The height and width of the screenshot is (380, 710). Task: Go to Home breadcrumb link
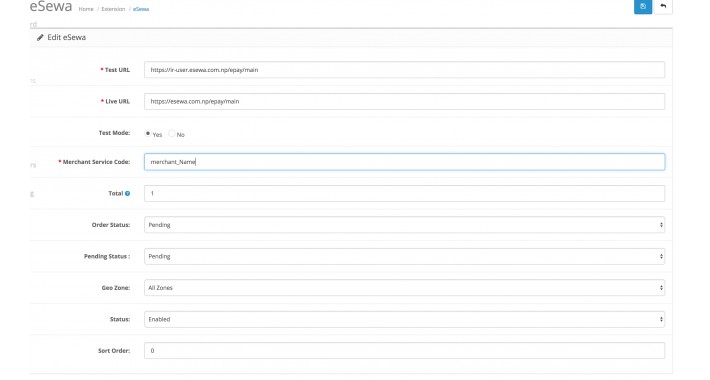point(86,9)
